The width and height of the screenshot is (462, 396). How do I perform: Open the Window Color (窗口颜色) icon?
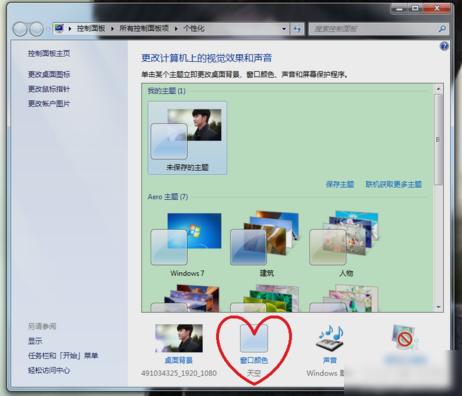click(x=254, y=338)
